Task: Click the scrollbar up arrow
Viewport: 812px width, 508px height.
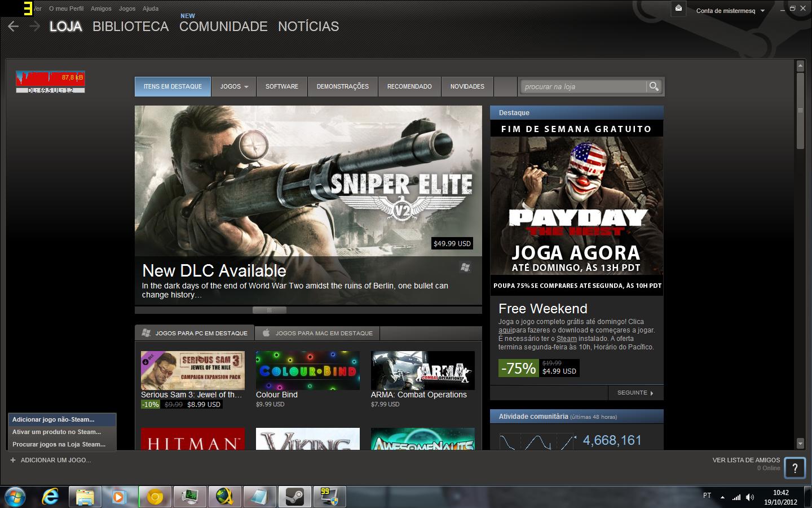Action: pos(800,66)
